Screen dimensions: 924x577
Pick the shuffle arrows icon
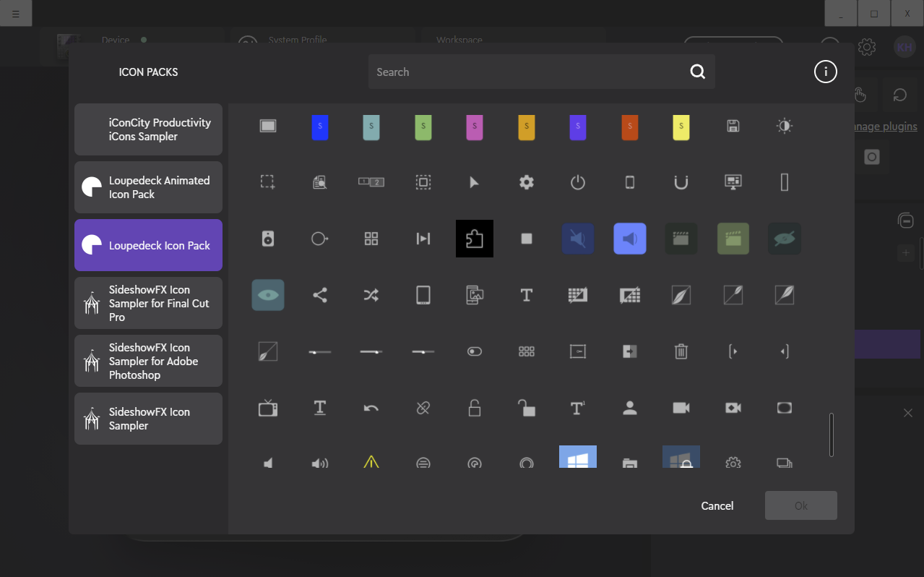371,295
